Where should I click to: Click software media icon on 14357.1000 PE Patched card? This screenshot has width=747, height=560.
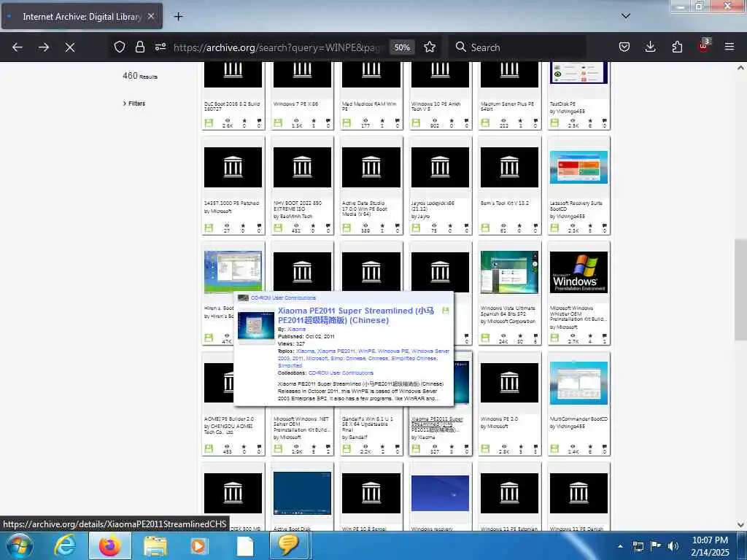point(209,227)
